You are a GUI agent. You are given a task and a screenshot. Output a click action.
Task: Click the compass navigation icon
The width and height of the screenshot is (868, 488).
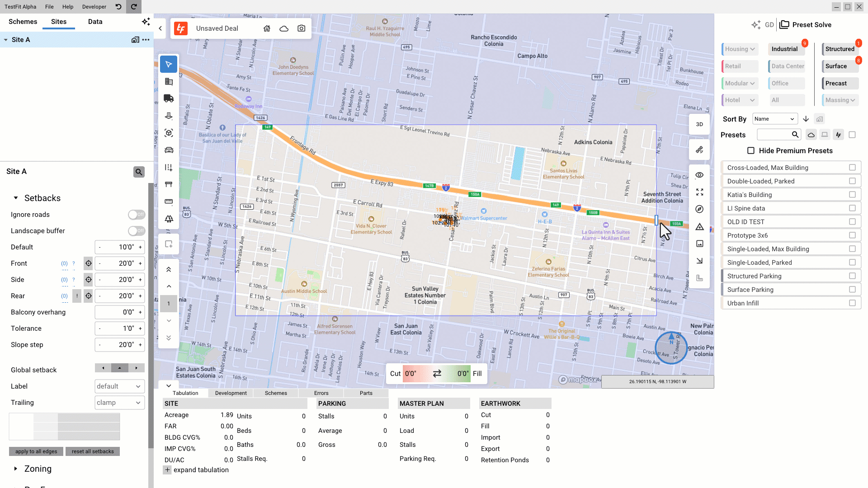[699, 209]
